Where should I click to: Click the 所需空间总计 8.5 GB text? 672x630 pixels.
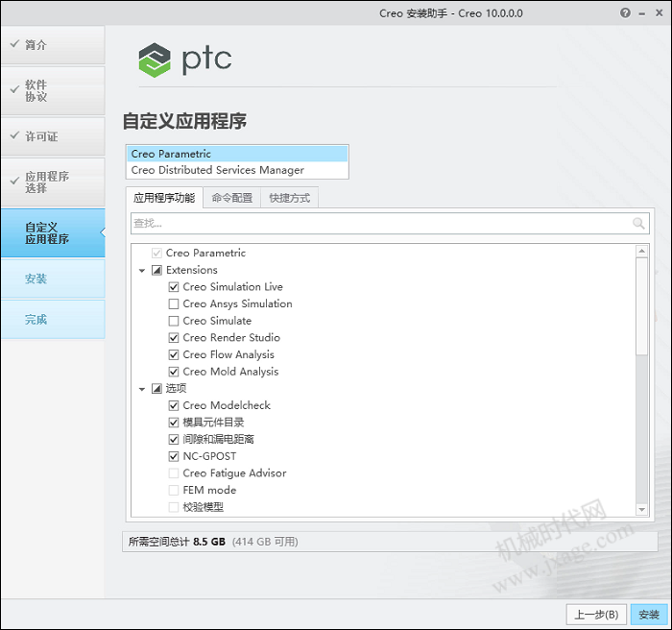(177, 542)
